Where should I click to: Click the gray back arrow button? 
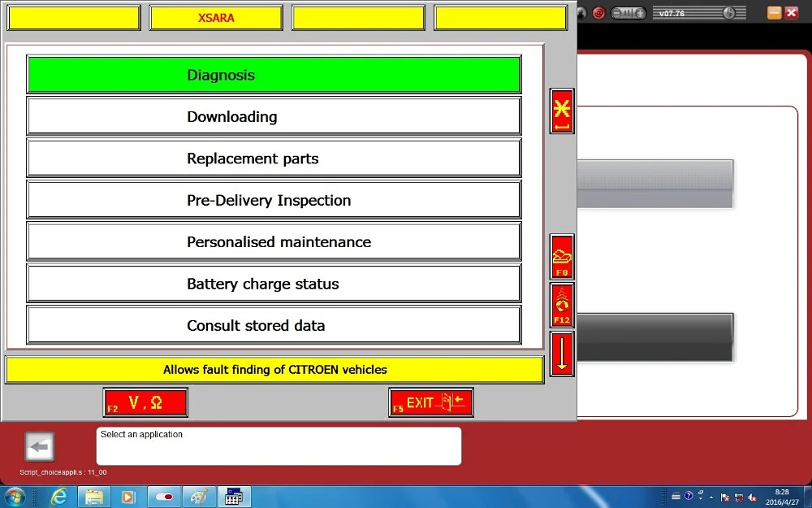(39, 446)
